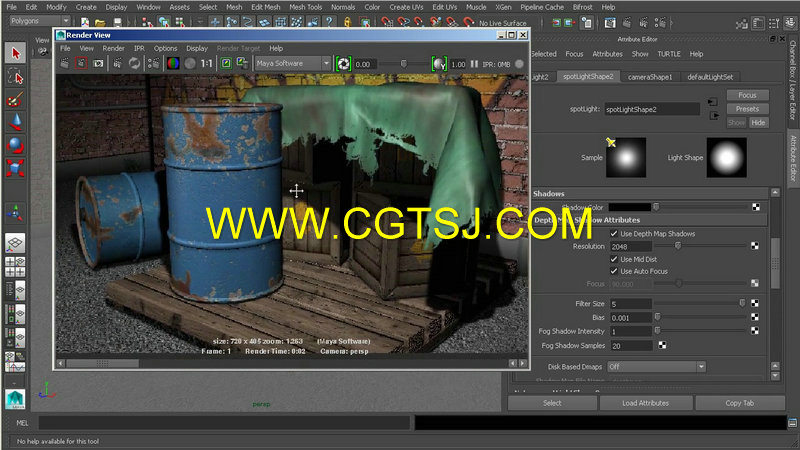Click the Presets button
Image resolution: width=800 pixels, height=450 pixels.
747,109
